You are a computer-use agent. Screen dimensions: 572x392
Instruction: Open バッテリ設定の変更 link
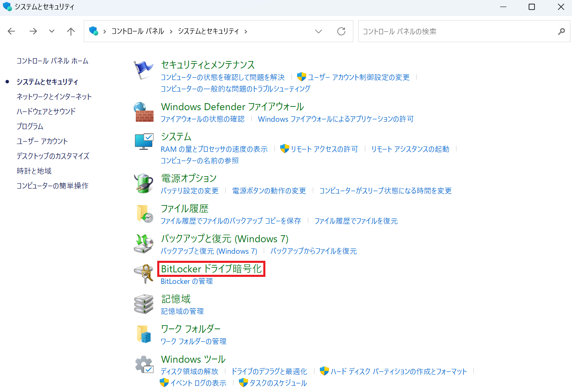(189, 191)
